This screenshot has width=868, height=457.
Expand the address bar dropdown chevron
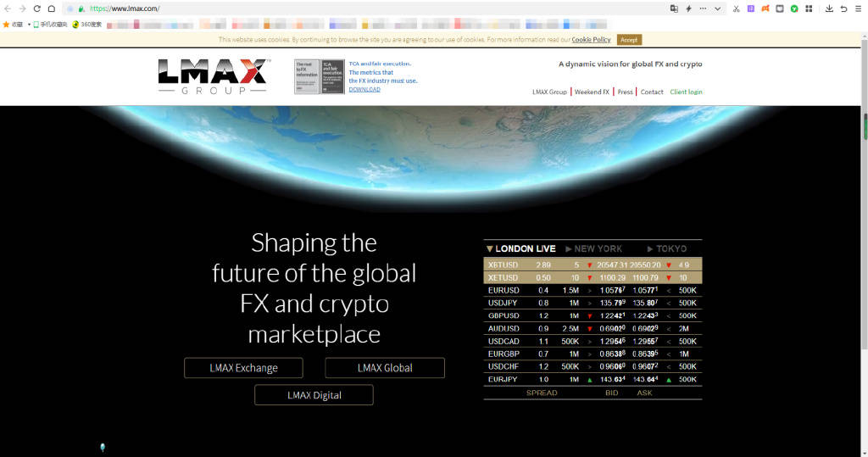click(x=718, y=8)
